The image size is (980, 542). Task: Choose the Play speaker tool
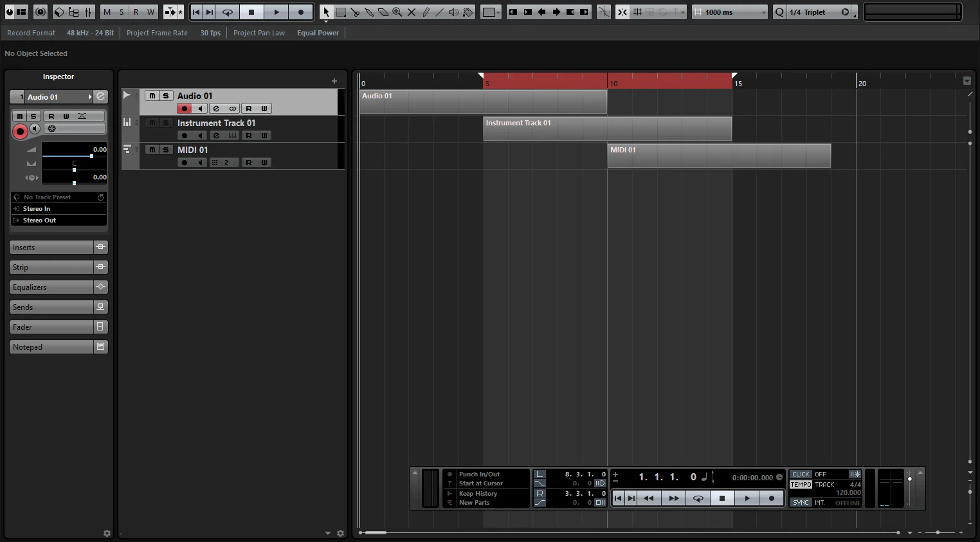(x=454, y=12)
